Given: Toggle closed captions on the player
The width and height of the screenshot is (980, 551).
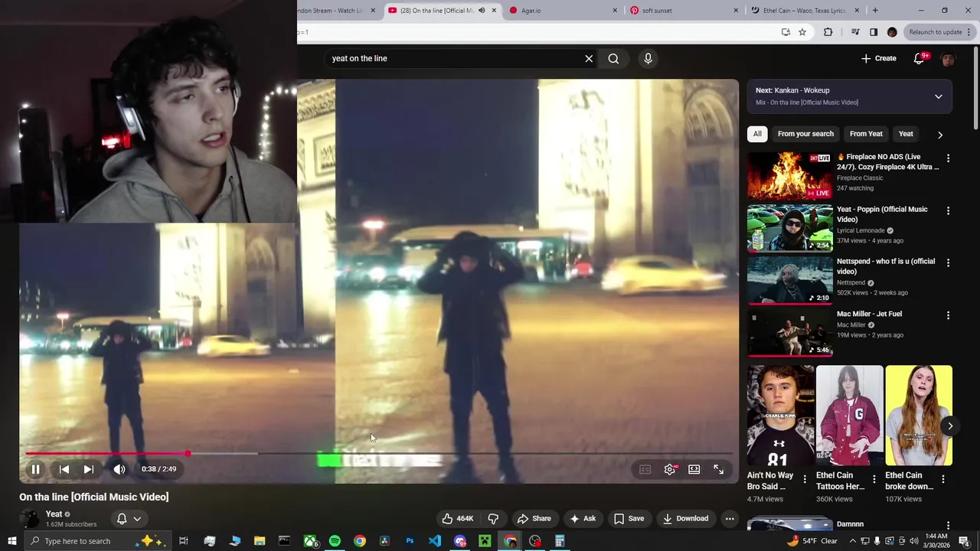Looking at the screenshot, I should (x=645, y=469).
